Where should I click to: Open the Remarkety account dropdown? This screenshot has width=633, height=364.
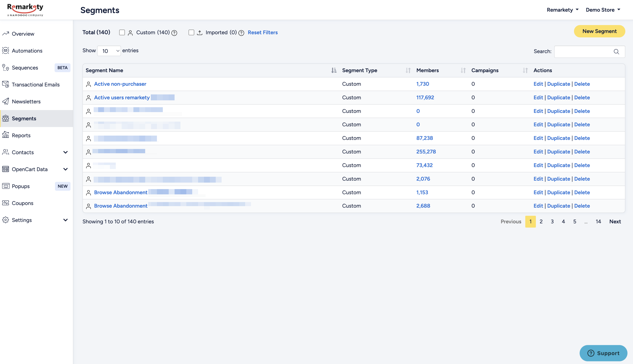(562, 10)
